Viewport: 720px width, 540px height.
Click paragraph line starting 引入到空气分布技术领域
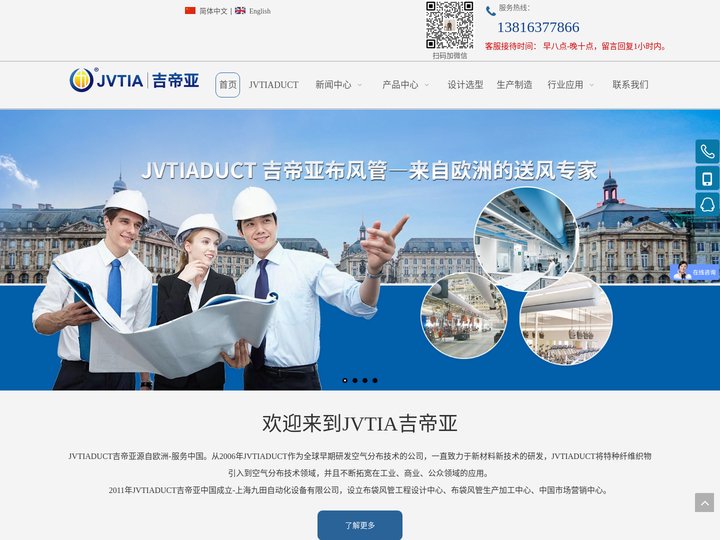pos(360,473)
